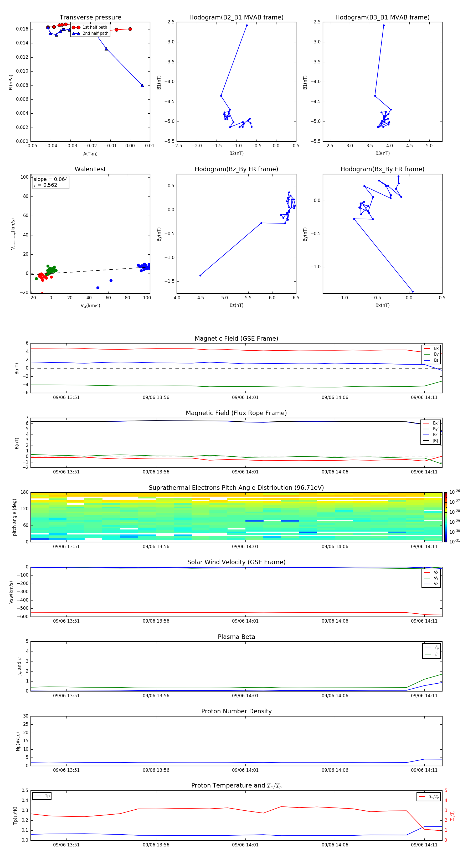Viewport: 473px width, 868px height.
Task: Click the pitch angle colorbar
Action: click(x=446, y=517)
